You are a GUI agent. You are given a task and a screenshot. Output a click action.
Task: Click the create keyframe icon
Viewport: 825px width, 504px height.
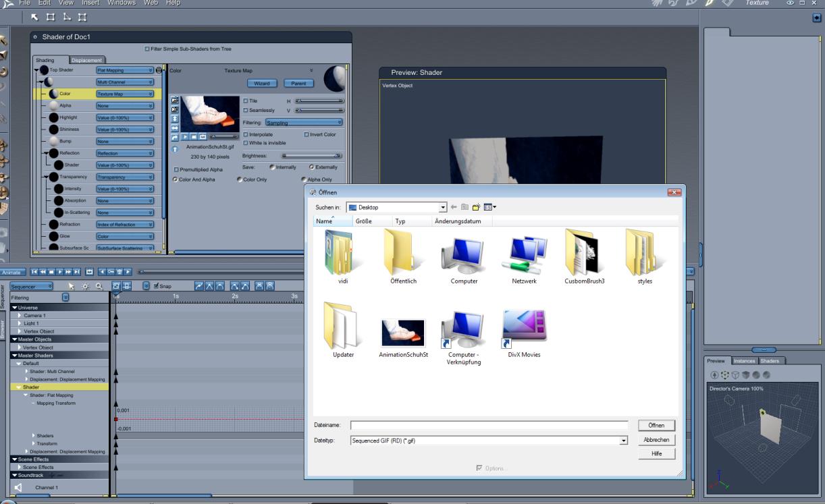[111, 271]
